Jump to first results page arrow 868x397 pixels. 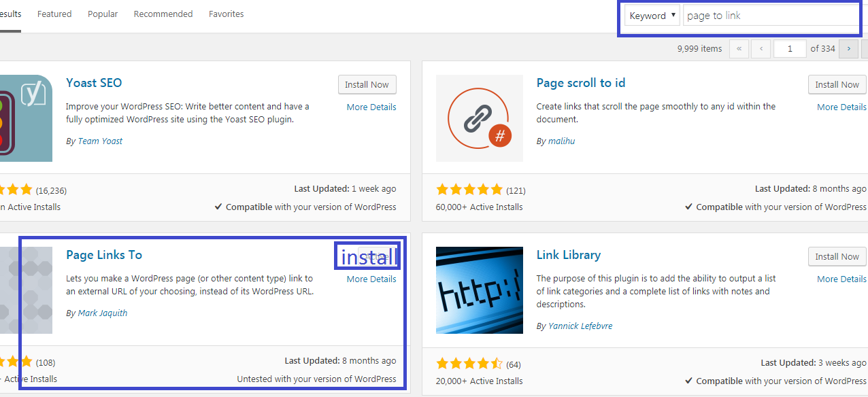click(739, 49)
